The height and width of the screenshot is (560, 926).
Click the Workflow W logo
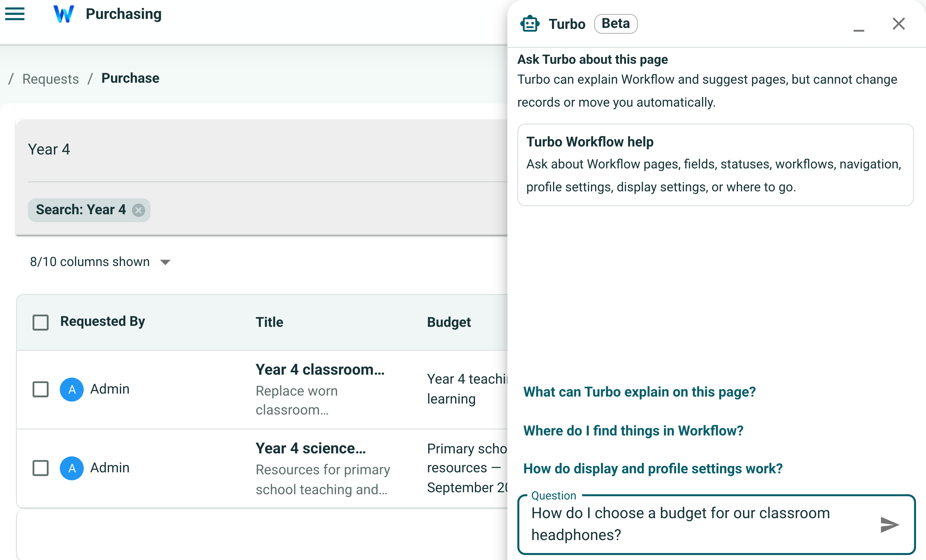point(64,14)
